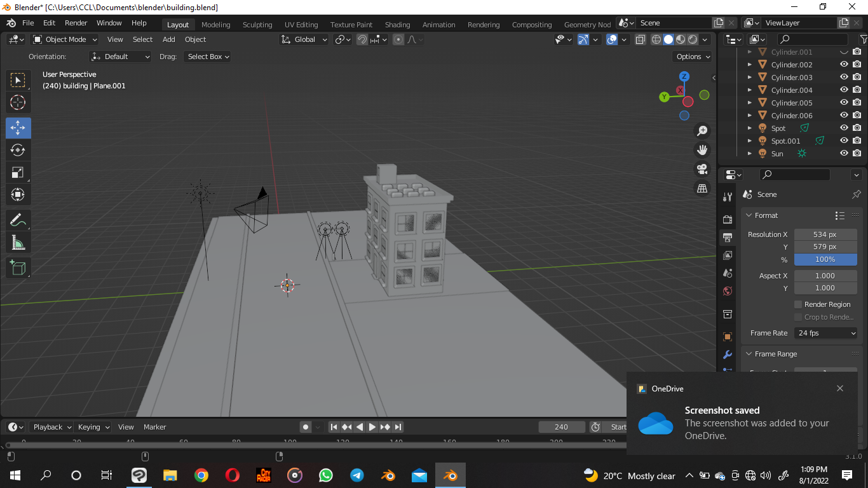This screenshot has height=488, width=868.
Task: Open the Scene properties tab icon
Action: click(x=728, y=273)
